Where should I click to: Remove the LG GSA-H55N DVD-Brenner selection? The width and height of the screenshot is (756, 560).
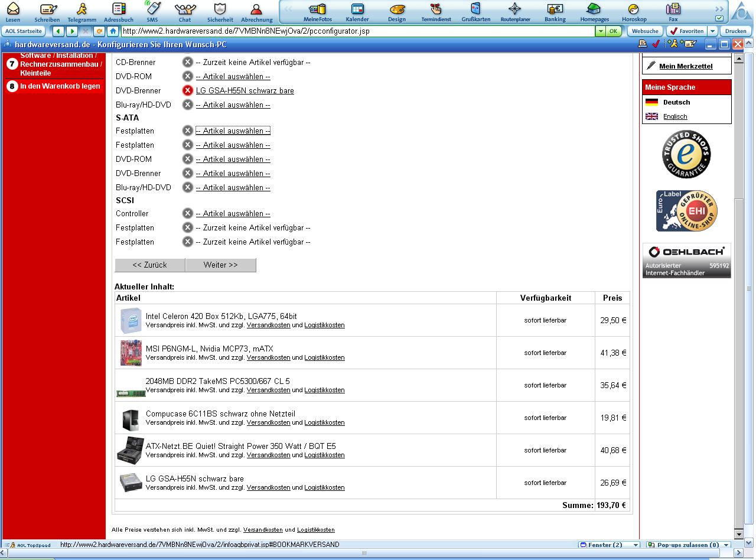pyautogui.click(x=187, y=90)
